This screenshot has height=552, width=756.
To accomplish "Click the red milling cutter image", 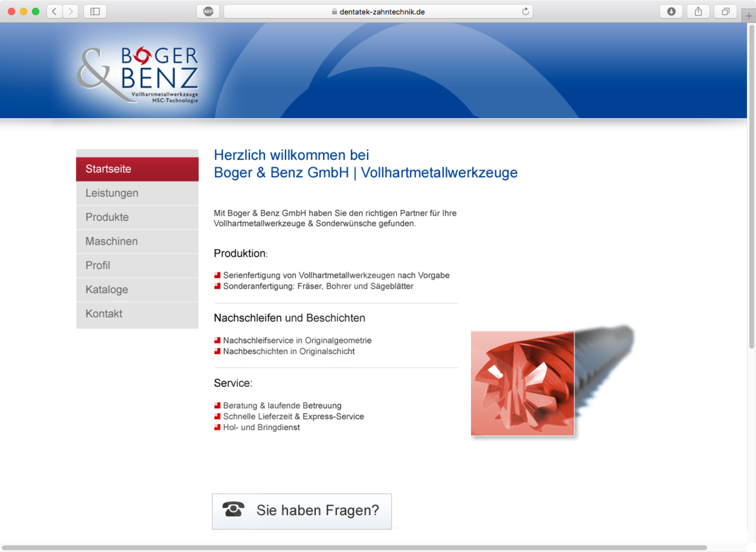I will tap(523, 383).
